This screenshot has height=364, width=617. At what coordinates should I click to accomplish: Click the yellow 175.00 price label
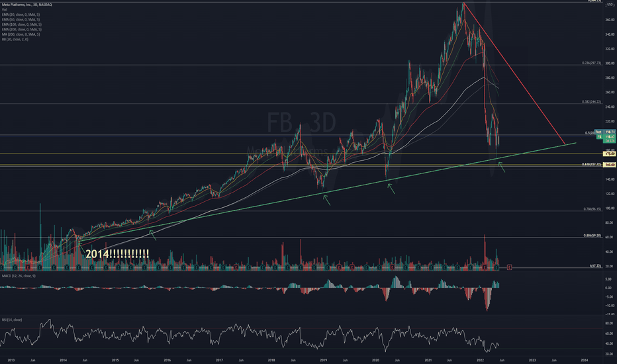tap(610, 154)
